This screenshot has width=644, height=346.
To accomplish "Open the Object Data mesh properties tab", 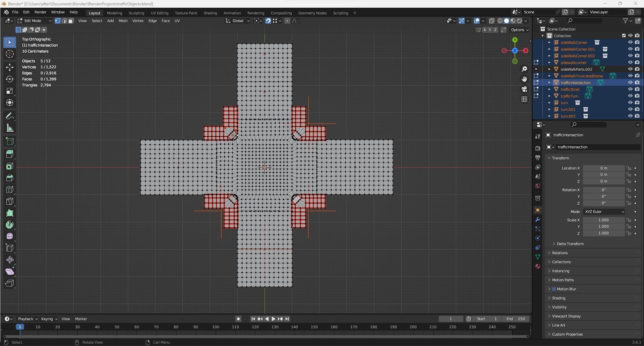I will (x=538, y=257).
